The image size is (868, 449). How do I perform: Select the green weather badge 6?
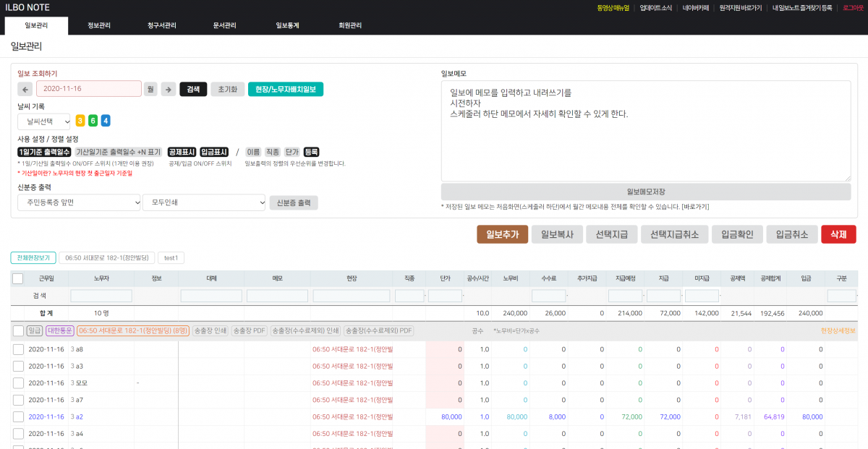coord(93,121)
